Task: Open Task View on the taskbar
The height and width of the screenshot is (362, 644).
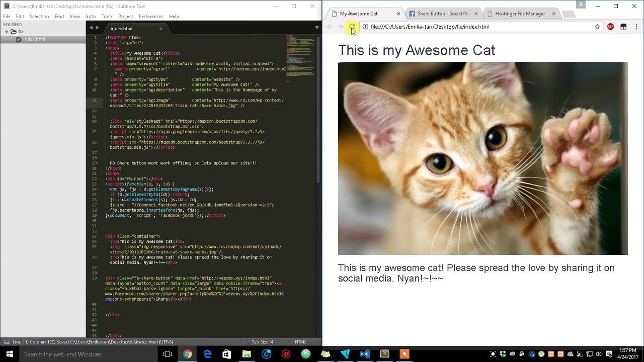Action: (x=168, y=354)
